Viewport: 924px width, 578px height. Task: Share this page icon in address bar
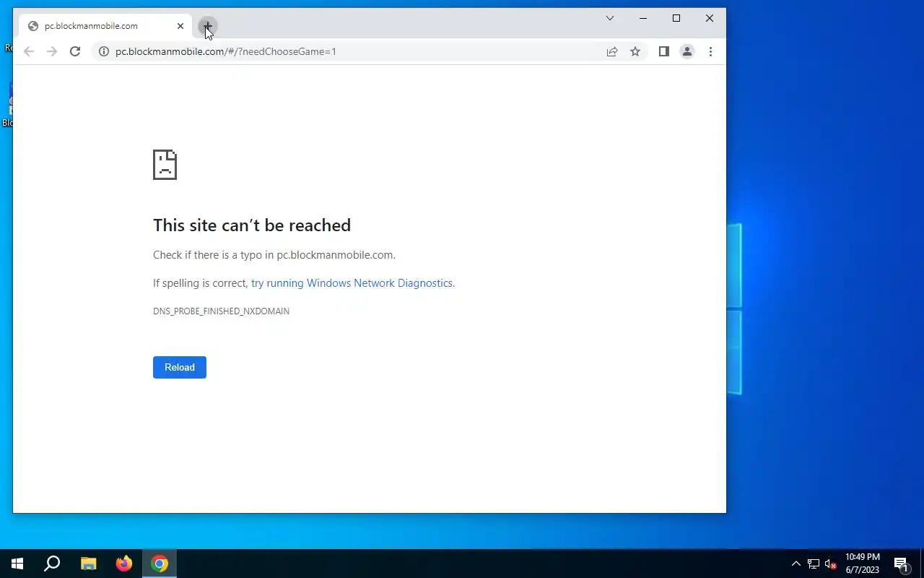click(x=612, y=51)
